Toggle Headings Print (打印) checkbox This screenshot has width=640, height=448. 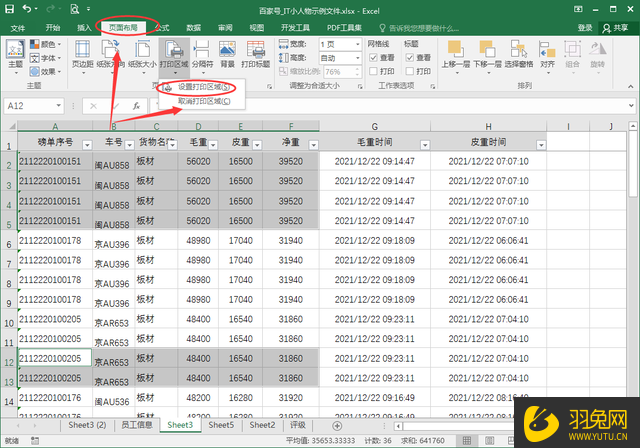[410, 71]
